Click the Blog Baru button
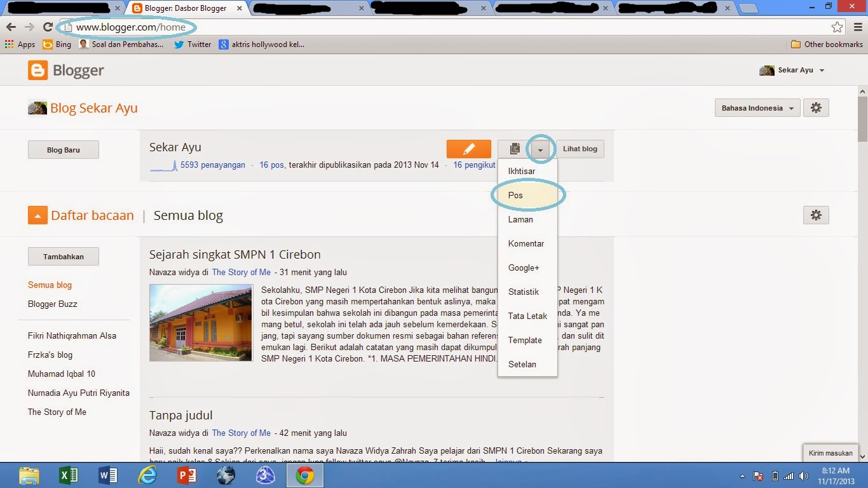 click(x=64, y=150)
